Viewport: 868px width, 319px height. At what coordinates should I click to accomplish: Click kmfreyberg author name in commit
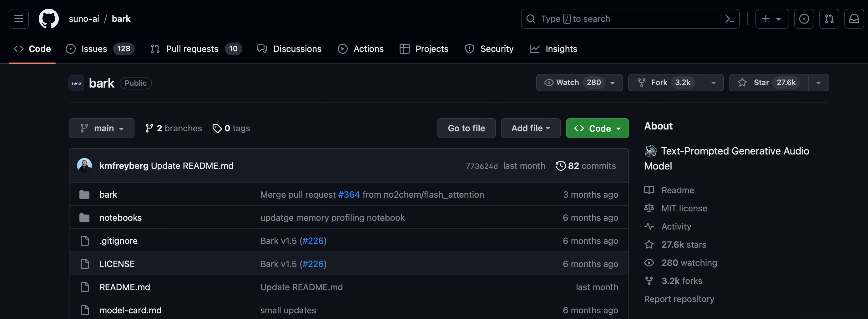124,166
